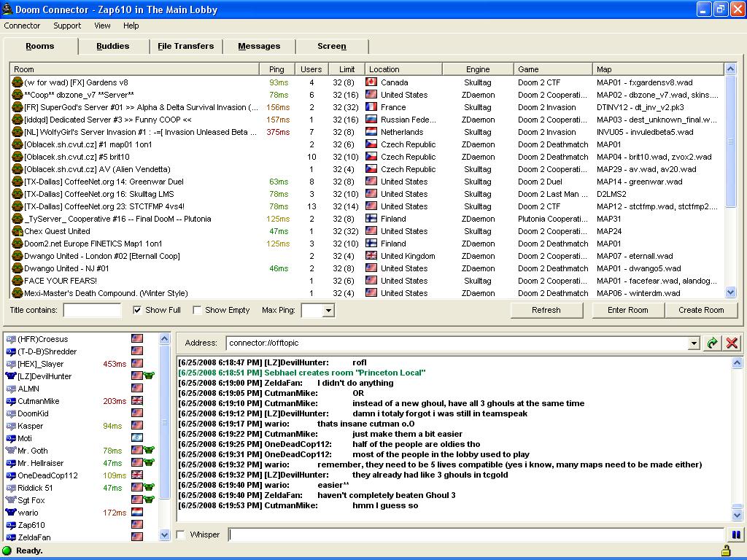
Task: Click the room list scrollbar down arrow
Action: click(731, 292)
